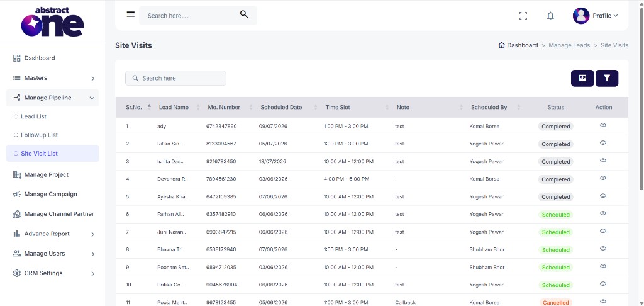The width and height of the screenshot is (644, 306).
Task: Click eye icon for Farhan Ali.. row
Action: (x=603, y=213)
